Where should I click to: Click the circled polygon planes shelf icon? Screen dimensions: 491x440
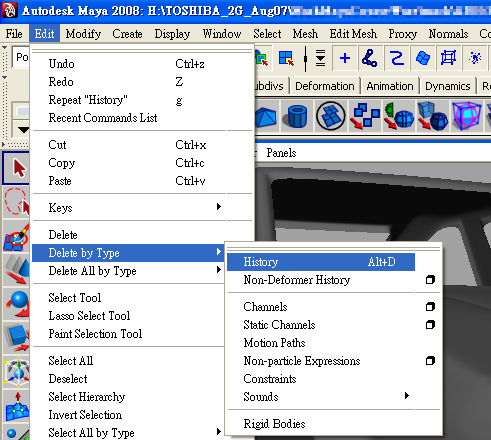pos(331,116)
